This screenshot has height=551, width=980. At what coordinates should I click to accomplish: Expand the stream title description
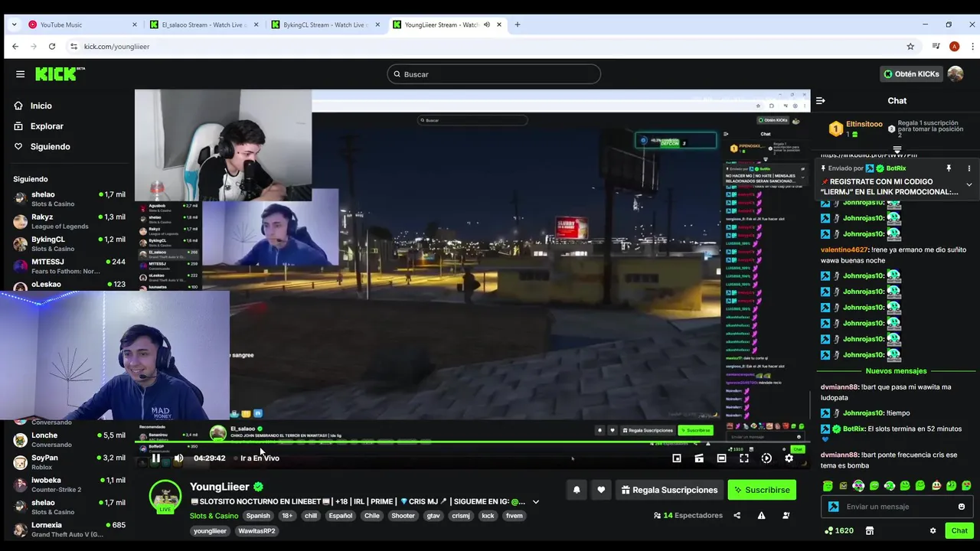536,502
